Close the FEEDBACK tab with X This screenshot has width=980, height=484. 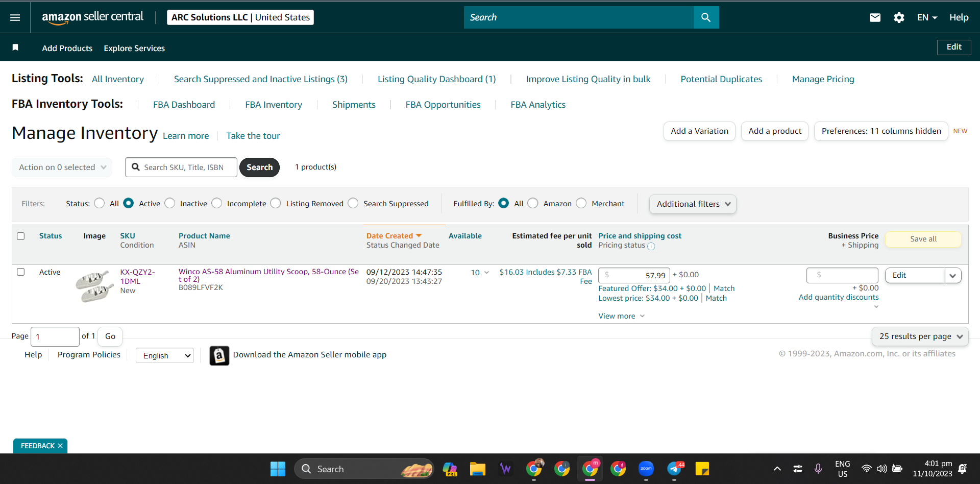pyautogui.click(x=60, y=446)
